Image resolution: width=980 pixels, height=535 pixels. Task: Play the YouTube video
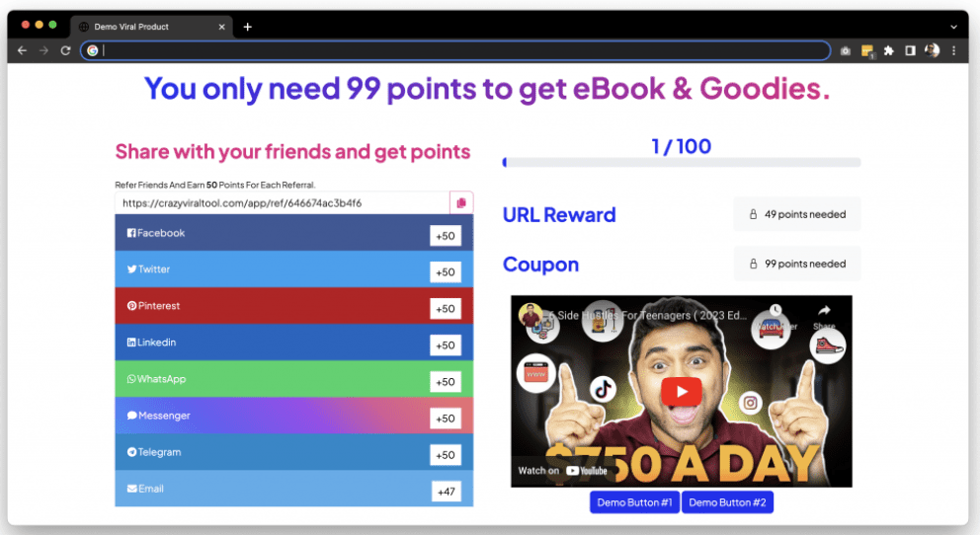tap(682, 392)
